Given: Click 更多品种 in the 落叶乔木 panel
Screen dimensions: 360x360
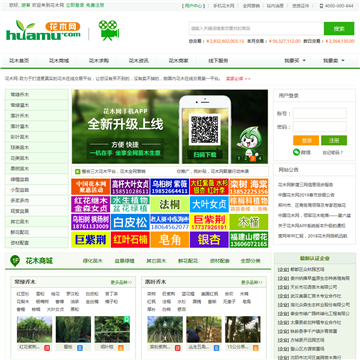Looking at the screenshot, I should [252, 282].
